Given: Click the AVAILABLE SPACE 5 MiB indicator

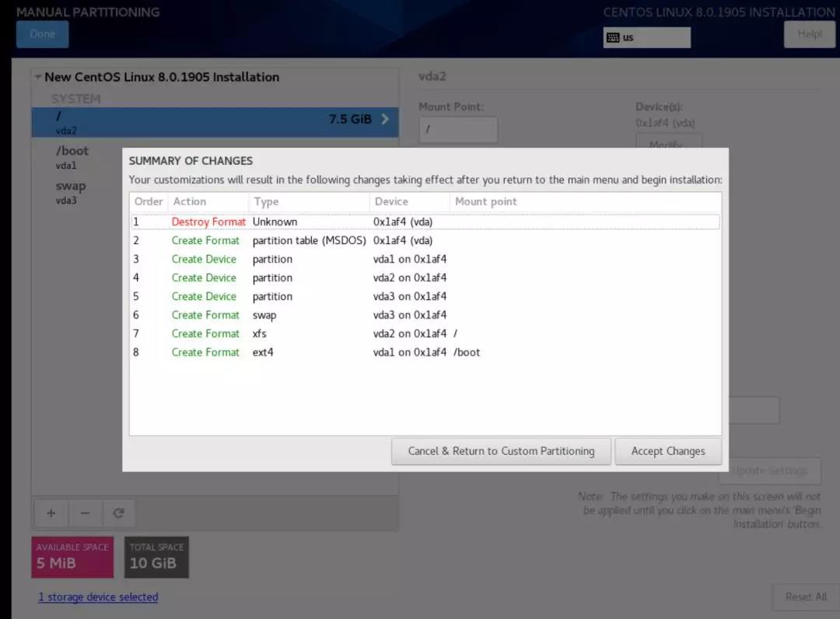Looking at the screenshot, I should (x=72, y=557).
